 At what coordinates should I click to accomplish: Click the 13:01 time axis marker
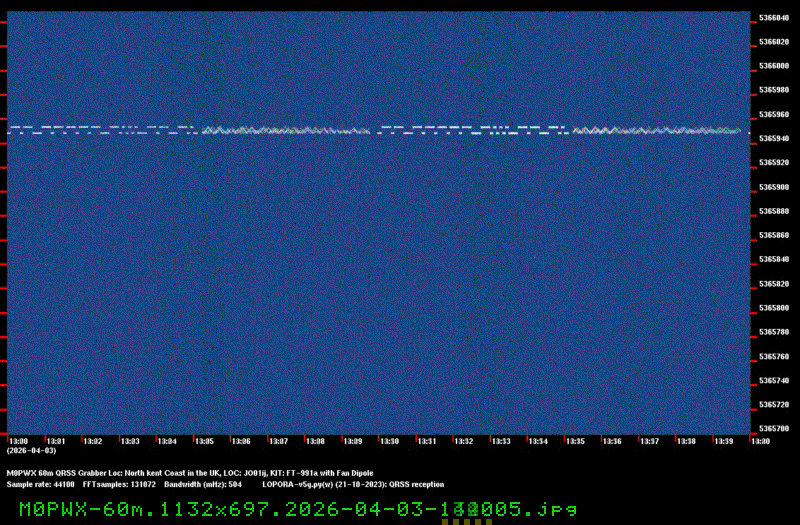coord(56,441)
